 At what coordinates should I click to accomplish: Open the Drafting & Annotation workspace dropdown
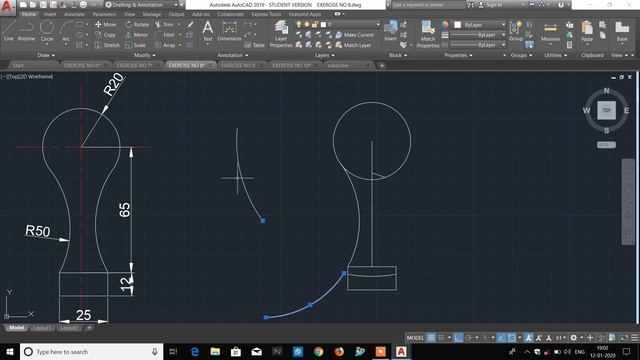click(142, 5)
